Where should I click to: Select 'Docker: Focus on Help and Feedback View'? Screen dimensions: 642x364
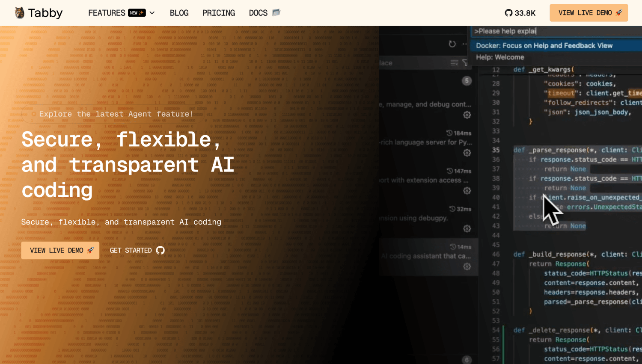556,45
